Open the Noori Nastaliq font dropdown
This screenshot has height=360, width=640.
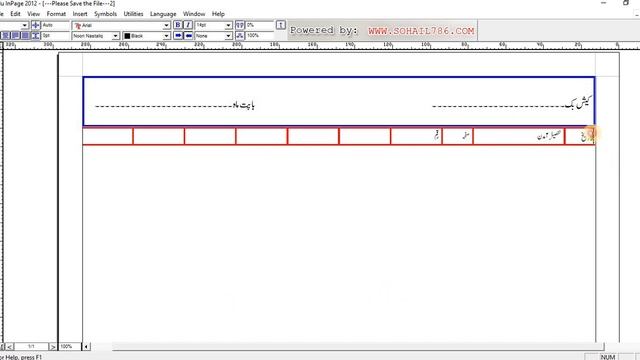(x=115, y=36)
